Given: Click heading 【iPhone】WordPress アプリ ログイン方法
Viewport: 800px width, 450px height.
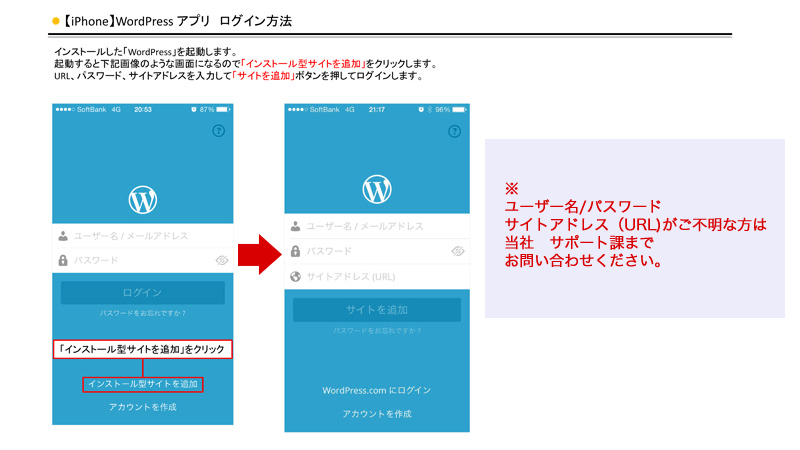Looking at the screenshot, I should click(x=177, y=21).
